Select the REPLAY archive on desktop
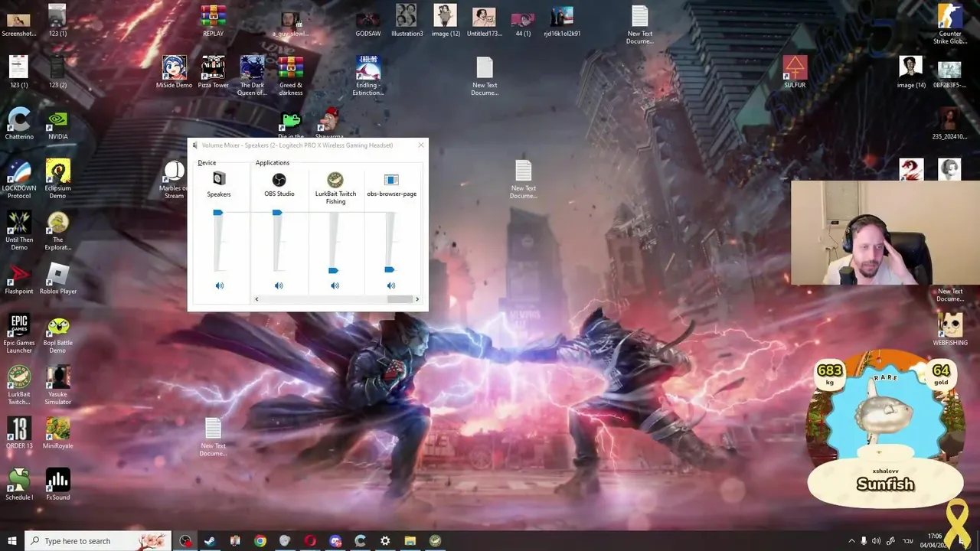Screen dimensions: 980x551 click(x=213, y=21)
